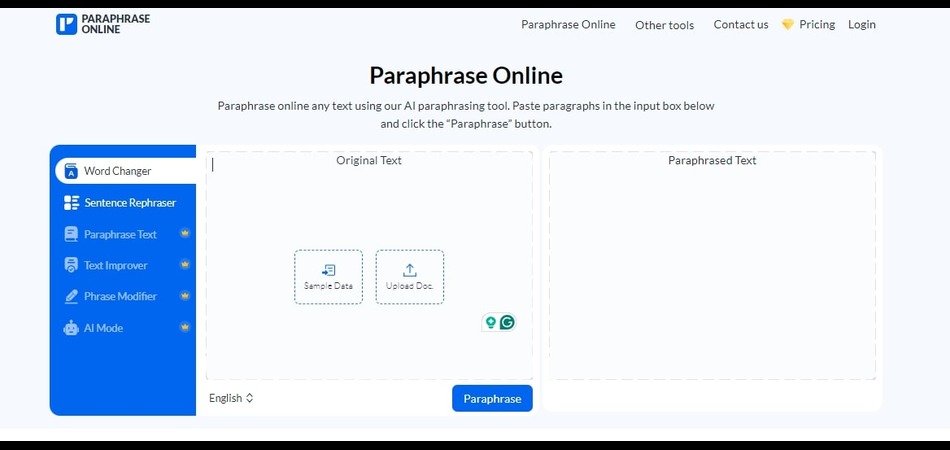Click the blue Paraphrase button
This screenshot has width=950, height=450.
492,399
